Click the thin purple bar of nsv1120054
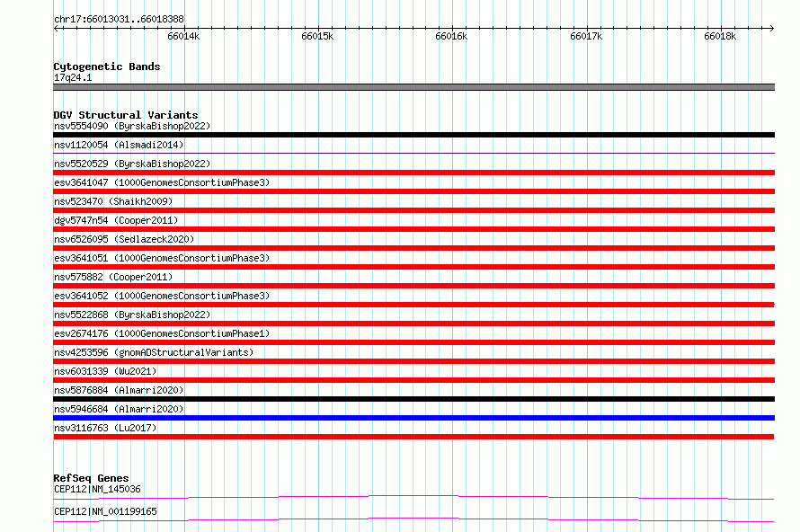 point(413,153)
